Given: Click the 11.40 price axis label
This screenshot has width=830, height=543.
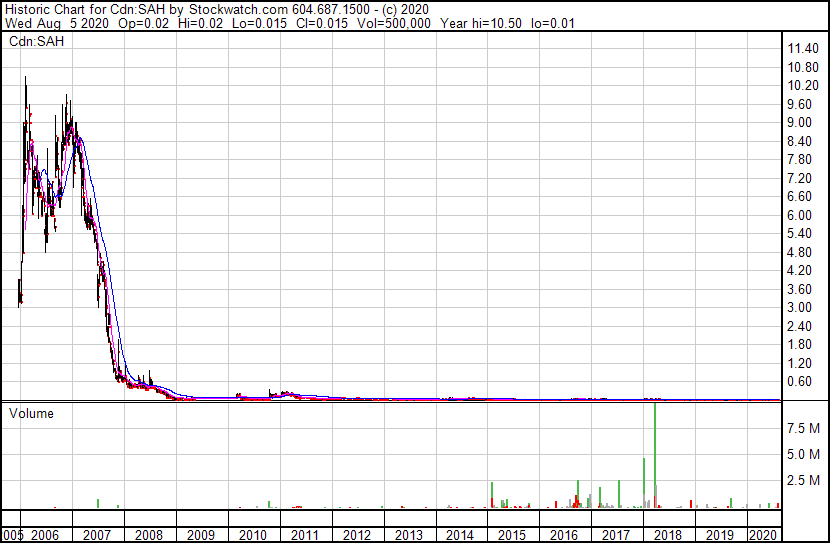Looking at the screenshot, I should [803, 49].
